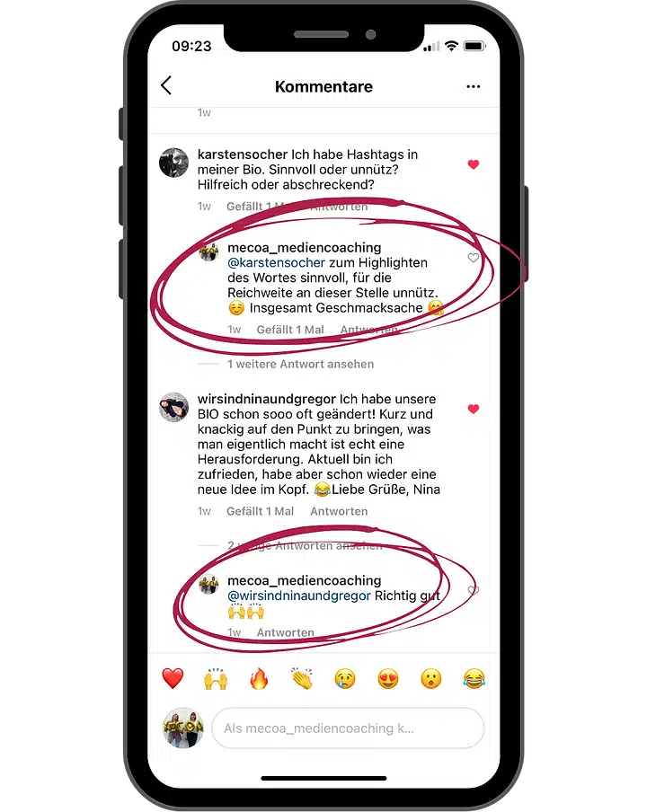This screenshot has width=647, height=812.
Task: Click 'Antworten' under wirsindninaundgregor's comment
Action: [339, 511]
